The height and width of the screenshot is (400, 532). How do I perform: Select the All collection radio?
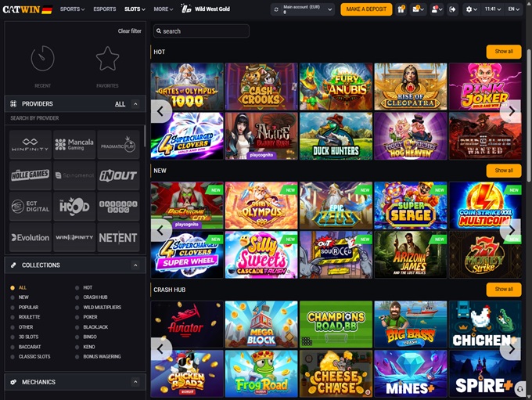[13, 287]
